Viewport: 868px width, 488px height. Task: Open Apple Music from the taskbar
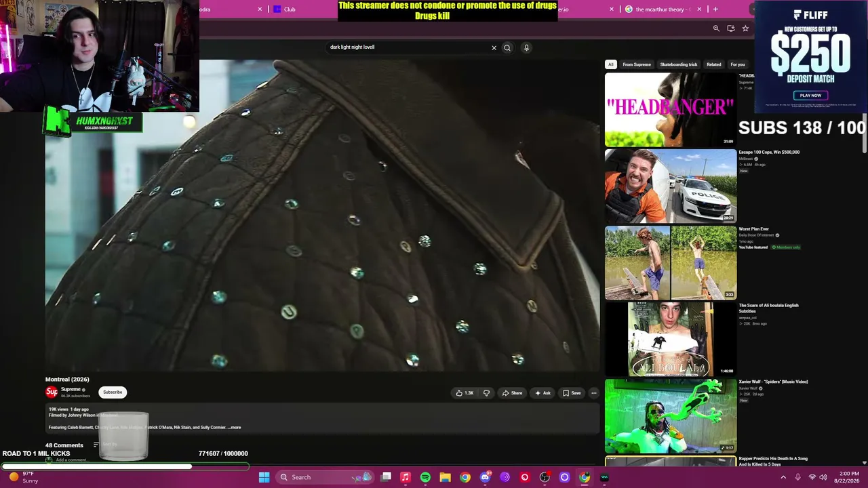pos(406,477)
